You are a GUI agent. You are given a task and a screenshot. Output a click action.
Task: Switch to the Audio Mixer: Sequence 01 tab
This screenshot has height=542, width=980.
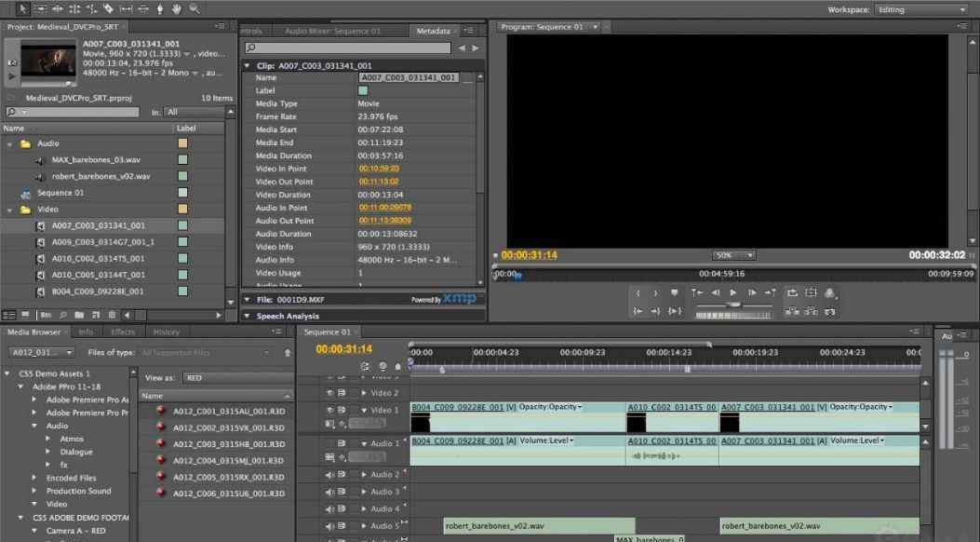pyautogui.click(x=332, y=31)
